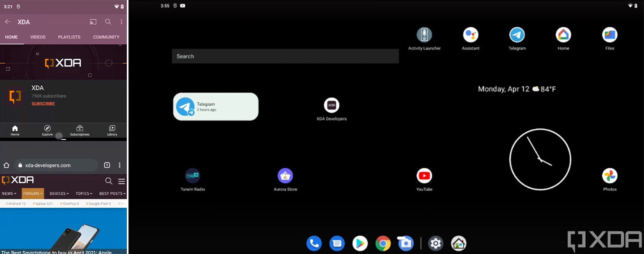The image size is (644, 254).
Task: Expand the FORUMS dropdown menu
Action: pos(33,193)
